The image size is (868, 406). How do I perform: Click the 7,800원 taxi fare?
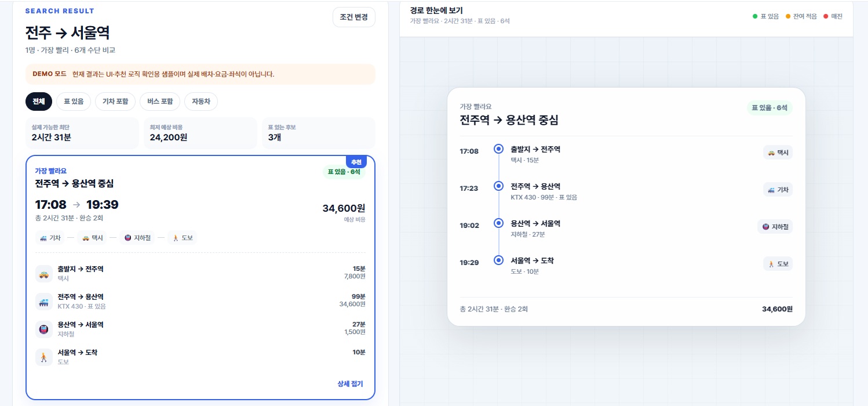(355, 276)
